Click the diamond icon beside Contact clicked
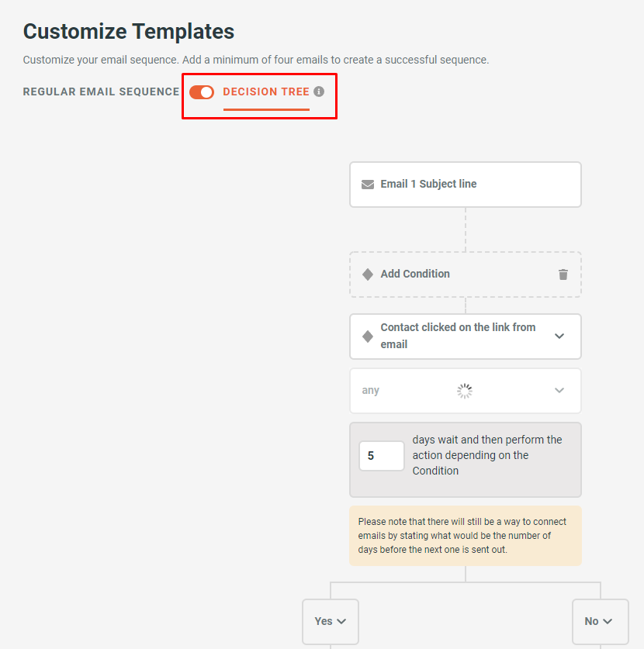Viewport: 644px width, 649px height. pos(368,337)
